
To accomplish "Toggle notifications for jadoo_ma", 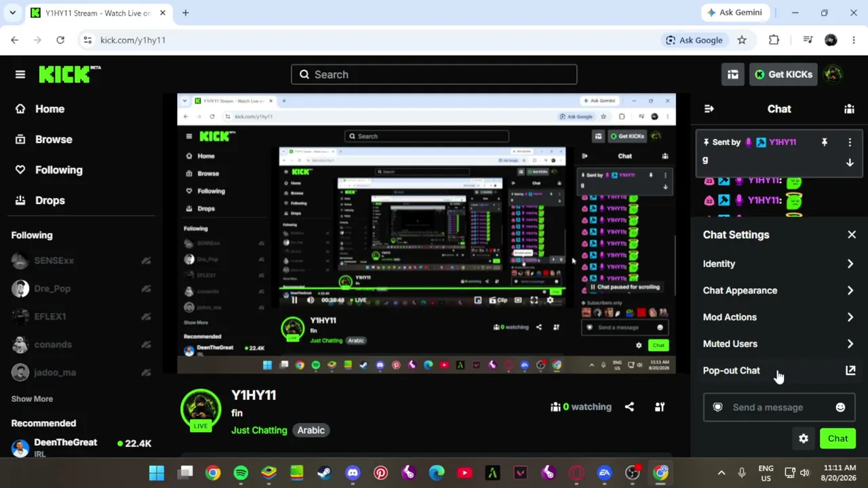I will pyautogui.click(x=146, y=372).
